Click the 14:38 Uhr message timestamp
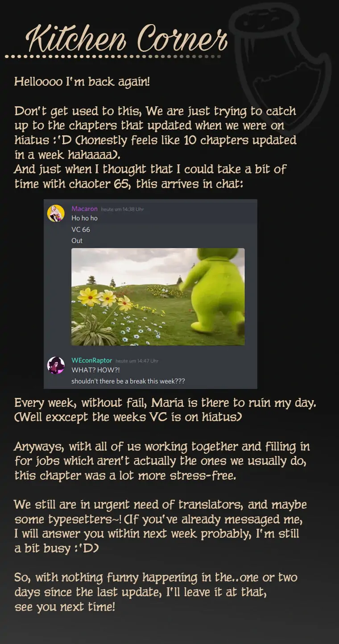 (x=122, y=209)
